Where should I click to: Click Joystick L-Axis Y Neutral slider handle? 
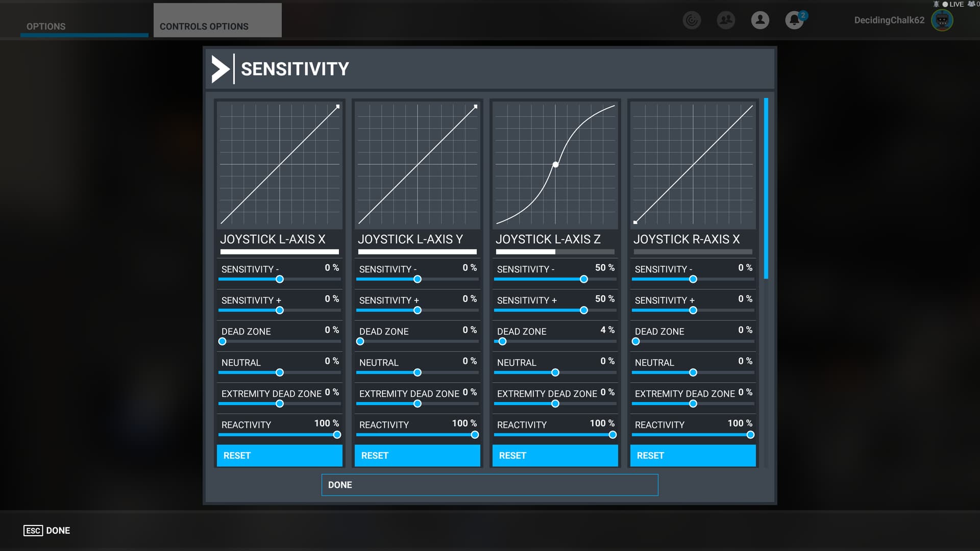(418, 372)
